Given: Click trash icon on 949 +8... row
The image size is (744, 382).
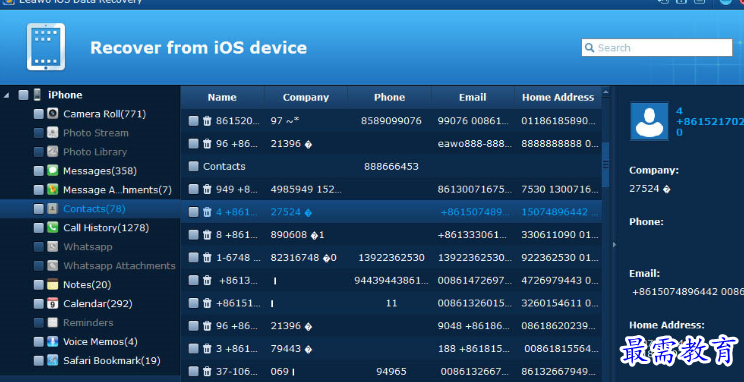Looking at the screenshot, I should [x=207, y=189].
